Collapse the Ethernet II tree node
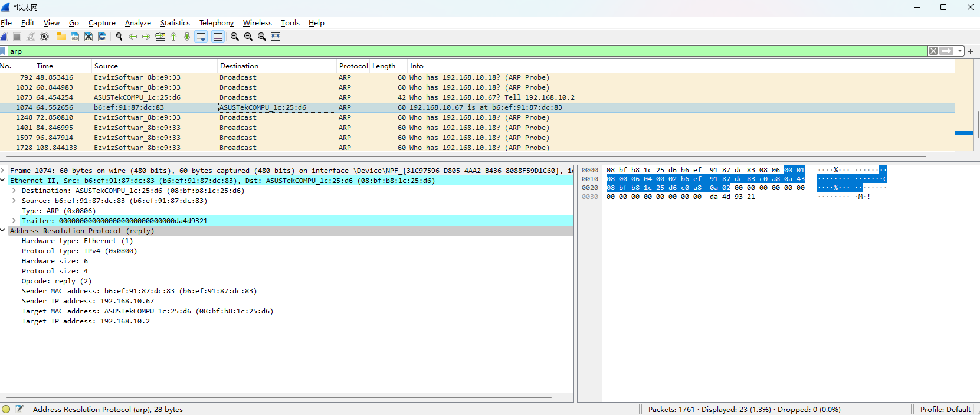The width and height of the screenshot is (980, 415). click(3, 181)
